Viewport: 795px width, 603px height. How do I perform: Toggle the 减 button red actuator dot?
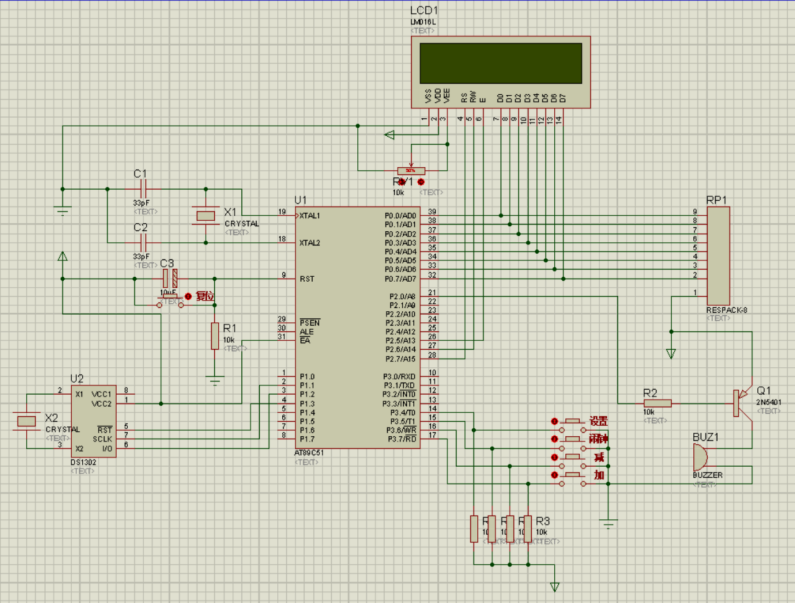click(555, 457)
